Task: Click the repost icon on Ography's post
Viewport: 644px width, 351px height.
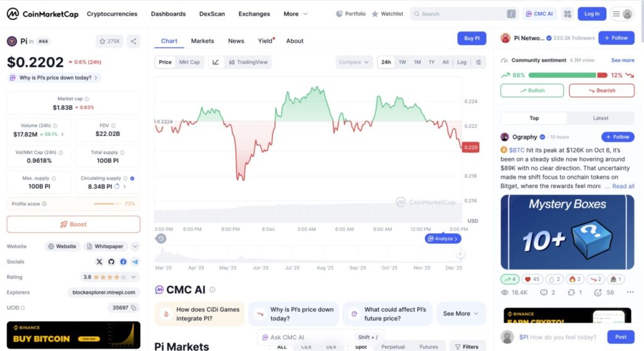Action: 571,292
